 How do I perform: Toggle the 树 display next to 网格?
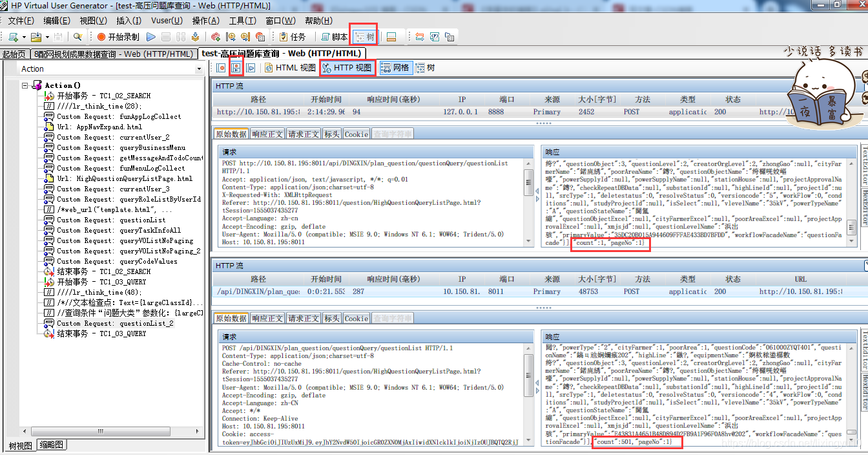[x=425, y=67]
